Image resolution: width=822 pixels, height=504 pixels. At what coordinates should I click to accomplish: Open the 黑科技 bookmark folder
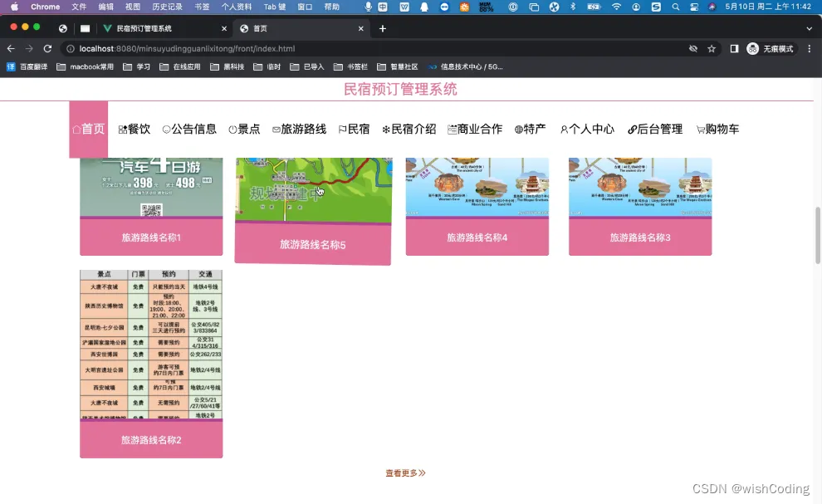pyautogui.click(x=227, y=66)
